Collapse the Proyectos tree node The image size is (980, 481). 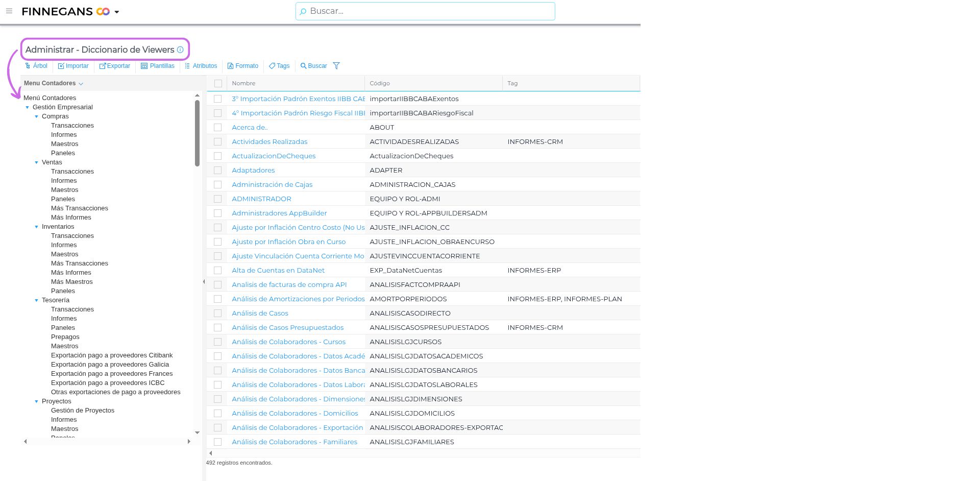37,401
